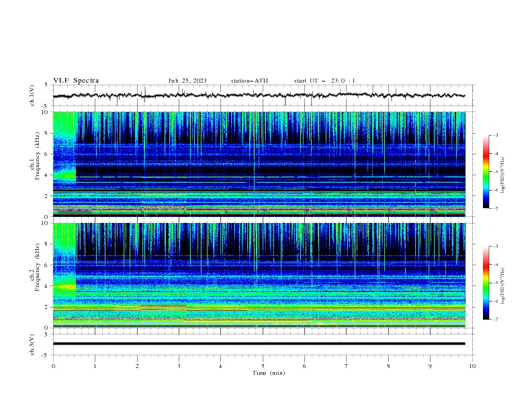This screenshot has height=411, width=532.
Task: Click the color scale bar beside ch.2 spectrogram
Action: click(486, 283)
